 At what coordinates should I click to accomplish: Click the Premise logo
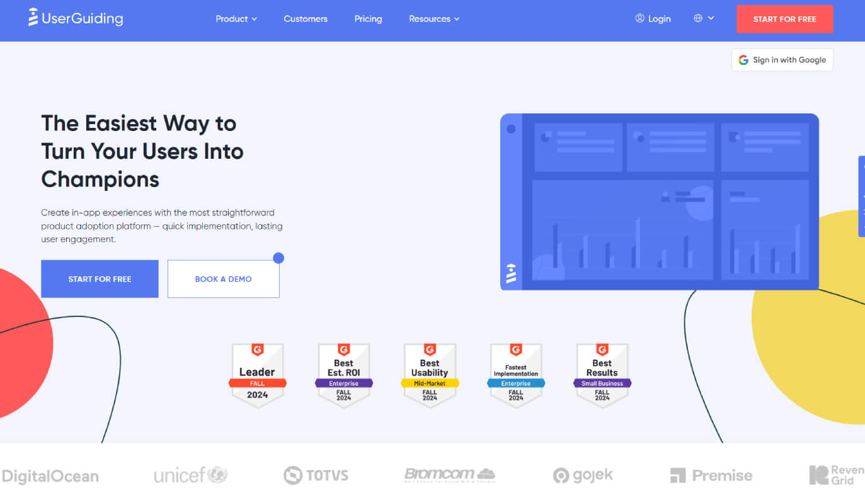click(711, 476)
